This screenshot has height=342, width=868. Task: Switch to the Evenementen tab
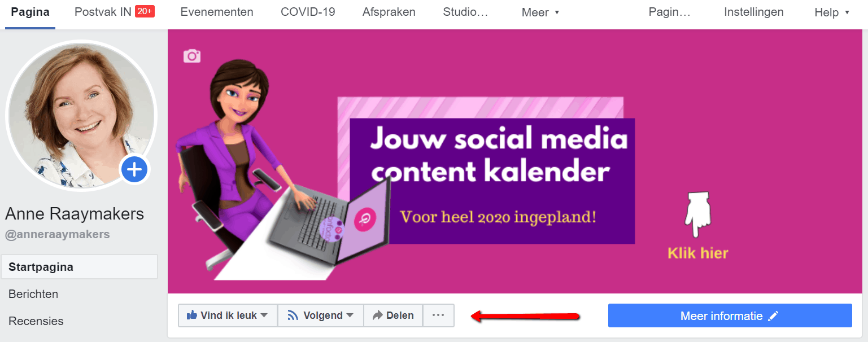pos(217,12)
